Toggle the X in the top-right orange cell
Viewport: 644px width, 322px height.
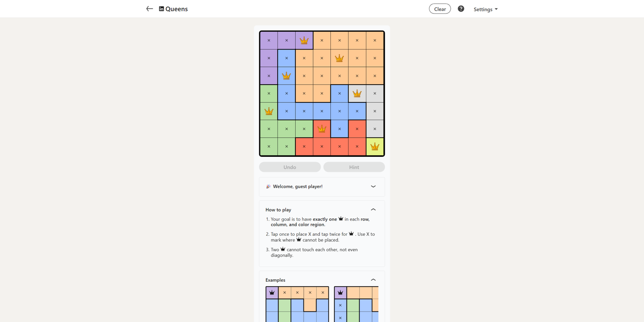(x=375, y=40)
